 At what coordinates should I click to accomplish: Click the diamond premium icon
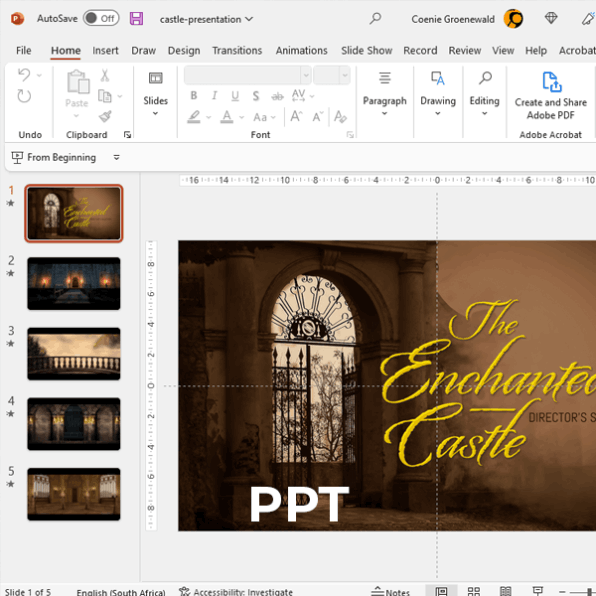coord(551,18)
